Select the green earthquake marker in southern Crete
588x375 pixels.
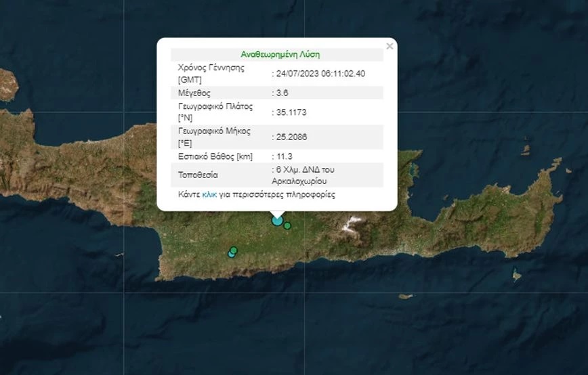pyautogui.click(x=234, y=250)
